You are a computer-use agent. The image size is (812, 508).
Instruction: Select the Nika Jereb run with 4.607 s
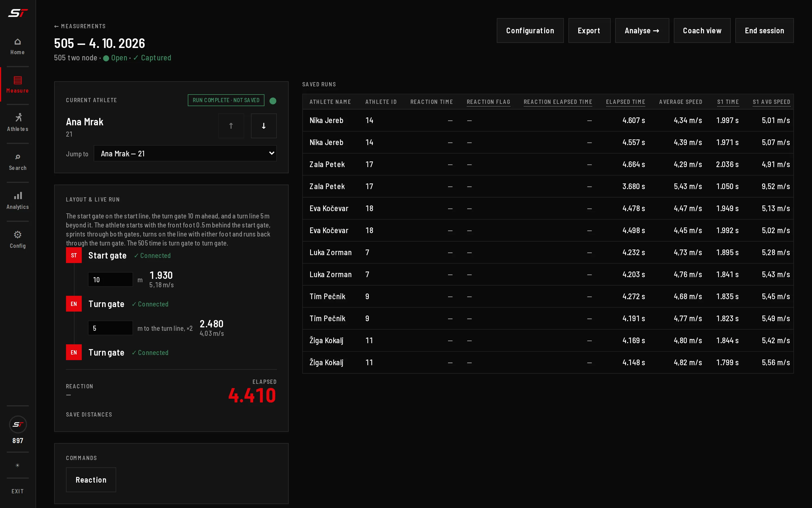548,120
